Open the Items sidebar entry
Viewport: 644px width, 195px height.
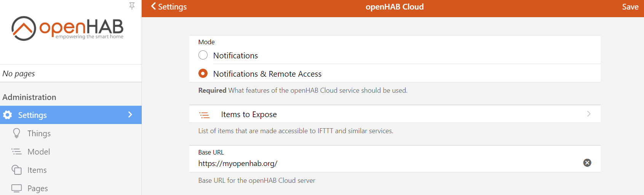pyautogui.click(x=37, y=170)
